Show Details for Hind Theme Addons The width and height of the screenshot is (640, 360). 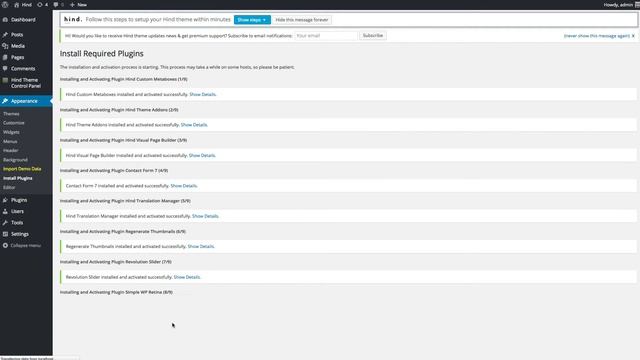click(194, 125)
